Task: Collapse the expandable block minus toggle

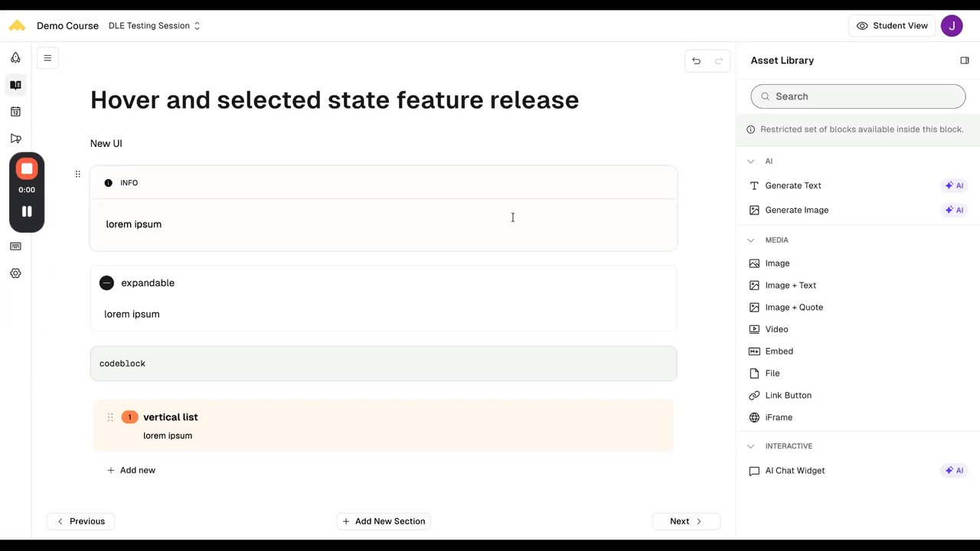Action: 106,283
